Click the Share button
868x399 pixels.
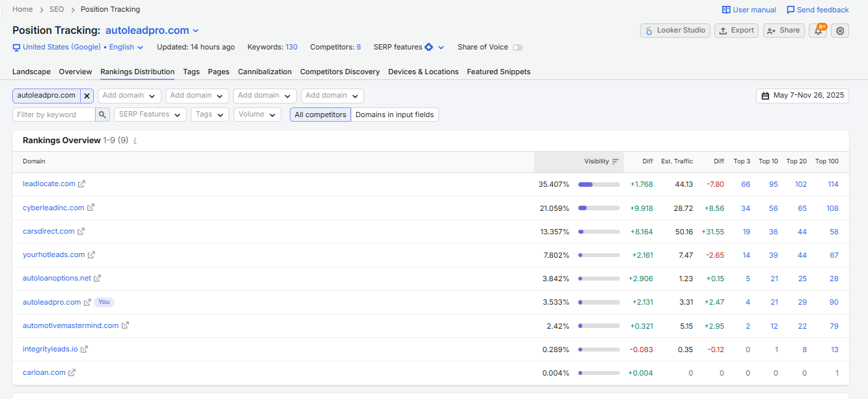tap(784, 31)
